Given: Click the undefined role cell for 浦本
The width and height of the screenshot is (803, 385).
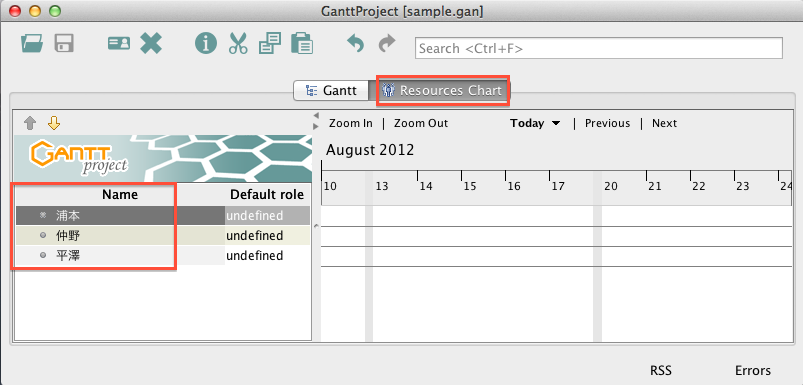Looking at the screenshot, I should [x=267, y=216].
